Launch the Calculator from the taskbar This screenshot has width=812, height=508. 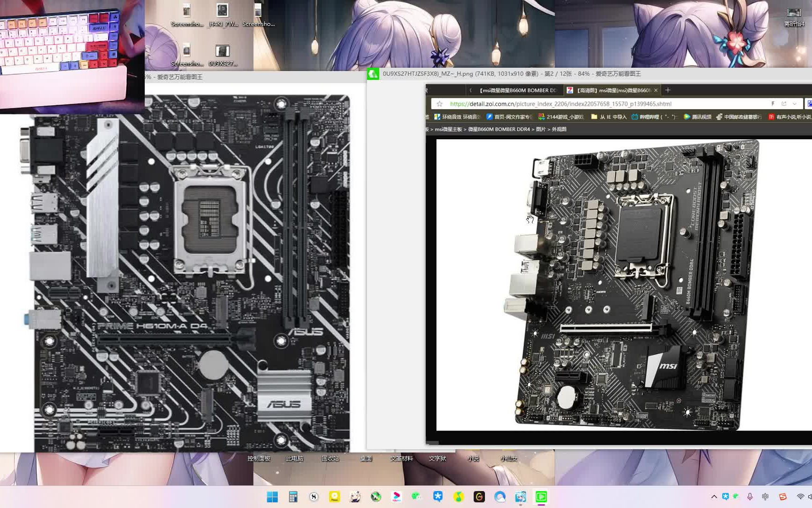293,497
